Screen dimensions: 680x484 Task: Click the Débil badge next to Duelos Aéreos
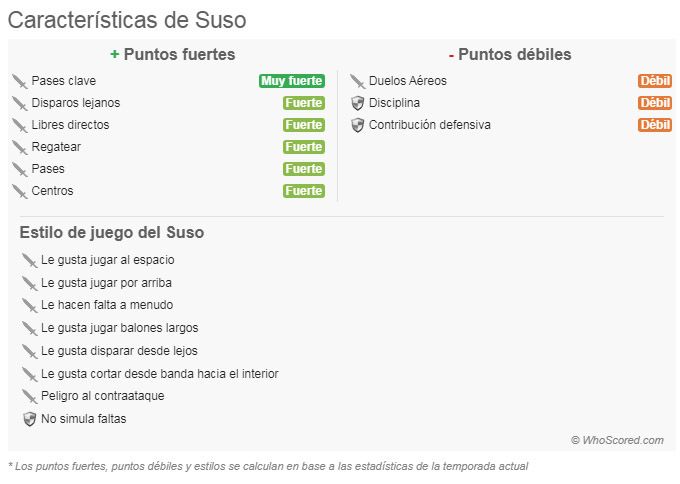tap(655, 81)
